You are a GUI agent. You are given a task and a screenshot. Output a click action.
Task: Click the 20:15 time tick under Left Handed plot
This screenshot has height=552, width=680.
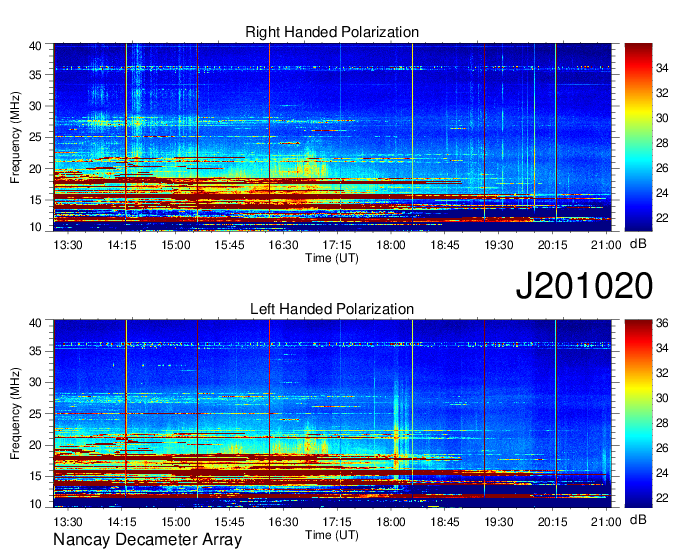(x=552, y=522)
